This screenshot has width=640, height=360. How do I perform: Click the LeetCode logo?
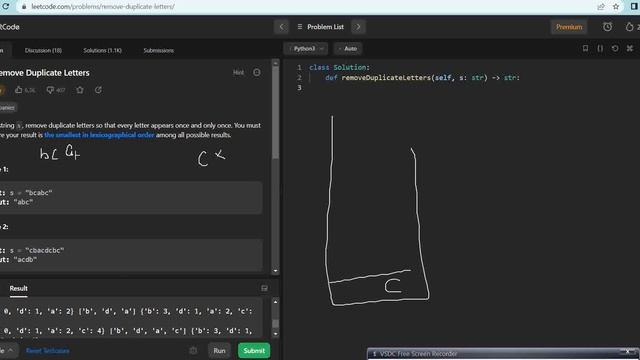(x=9, y=27)
